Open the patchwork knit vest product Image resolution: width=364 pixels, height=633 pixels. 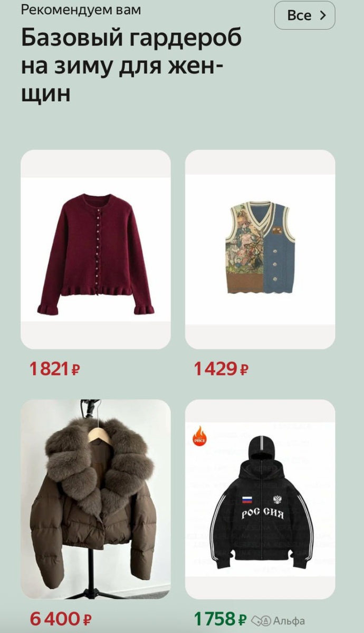point(260,249)
